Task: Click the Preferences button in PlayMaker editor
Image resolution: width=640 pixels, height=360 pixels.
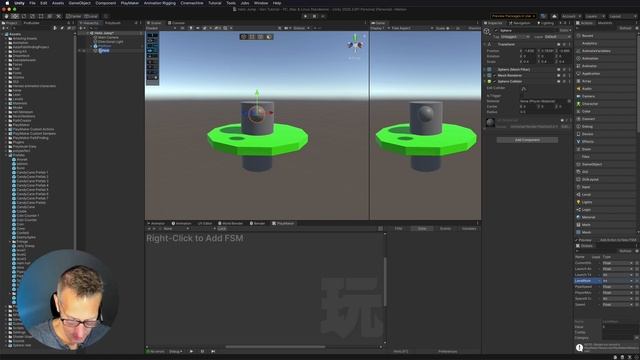Action: [448, 351]
